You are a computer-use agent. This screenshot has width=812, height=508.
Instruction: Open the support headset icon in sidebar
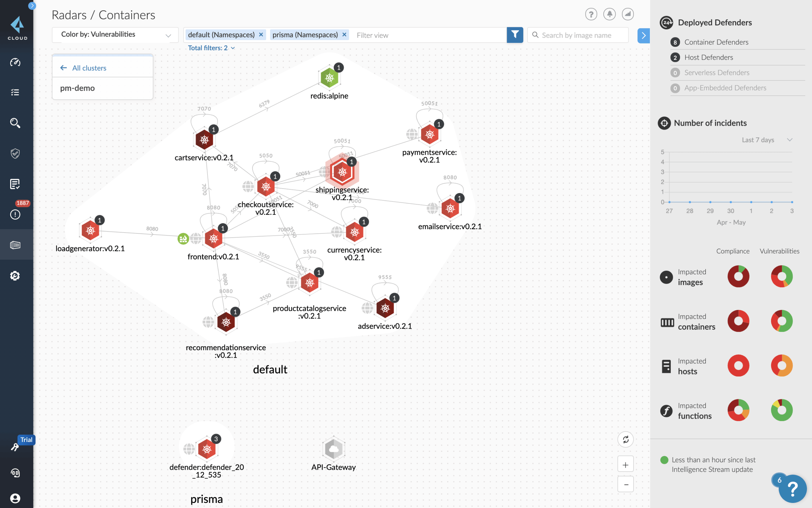tap(15, 473)
